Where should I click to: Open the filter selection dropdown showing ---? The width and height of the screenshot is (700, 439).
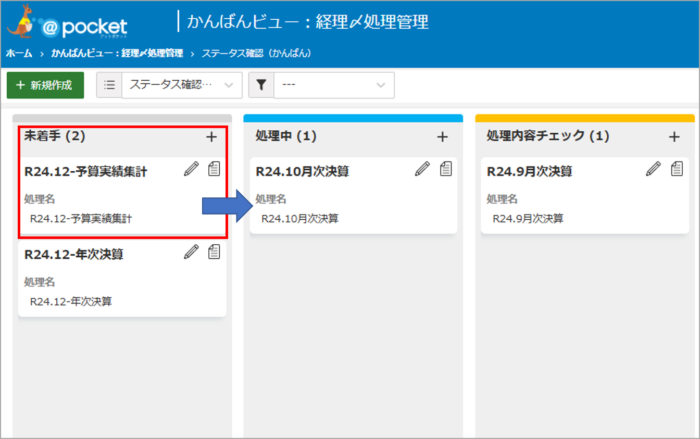click(x=334, y=85)
